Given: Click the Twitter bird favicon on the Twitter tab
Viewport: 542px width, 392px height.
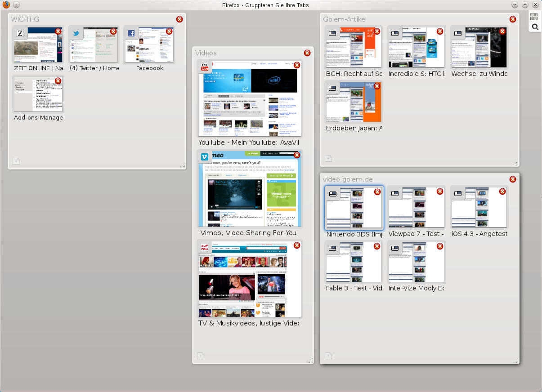Looking at the screenshot, I should click(x=76, y=33).
